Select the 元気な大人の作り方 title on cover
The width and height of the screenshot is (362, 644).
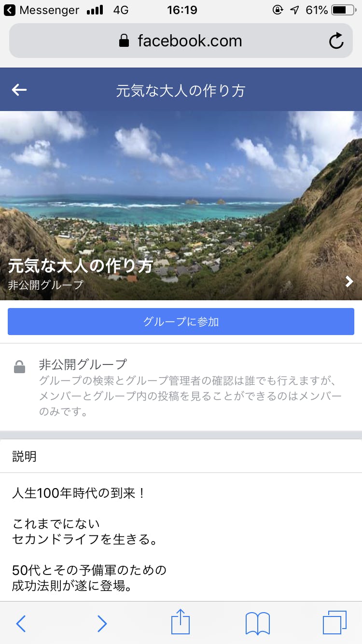pyautogui.click(x=81, y=266)
